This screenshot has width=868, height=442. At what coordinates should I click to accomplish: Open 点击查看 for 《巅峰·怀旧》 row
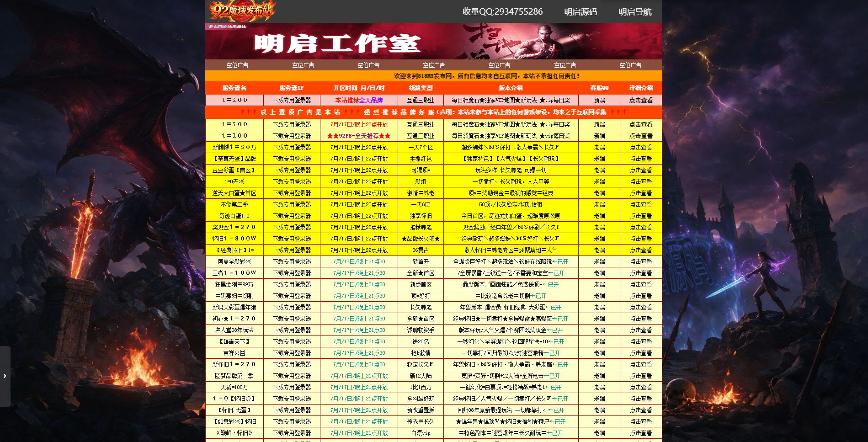[641, 433]
